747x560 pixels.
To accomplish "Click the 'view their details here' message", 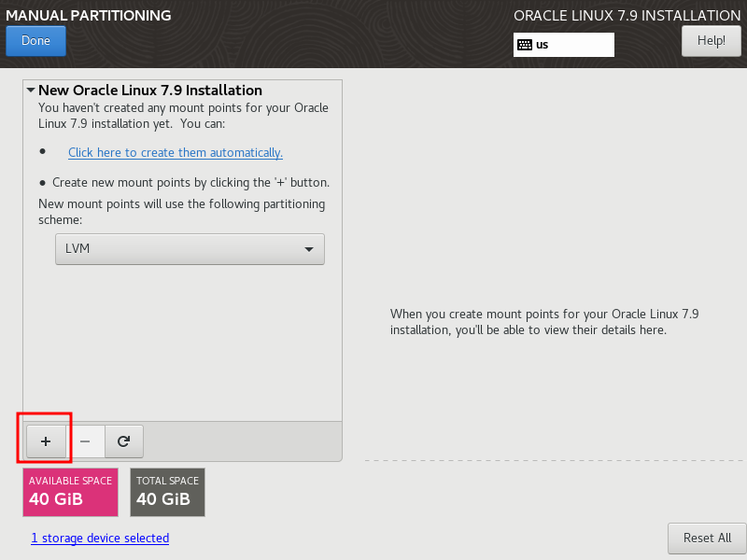I will pyautogui.click(x=544, y=322).
